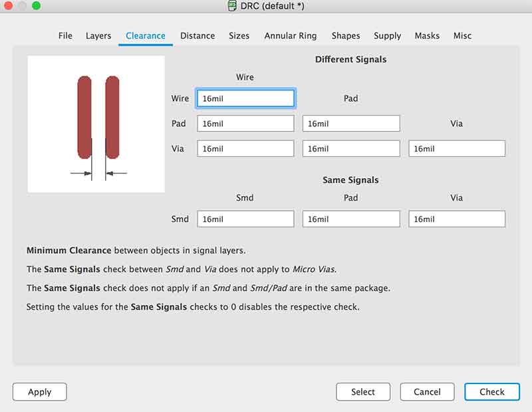Click the Same Signals Smd-to-Smd field

(x=245, y=219)
